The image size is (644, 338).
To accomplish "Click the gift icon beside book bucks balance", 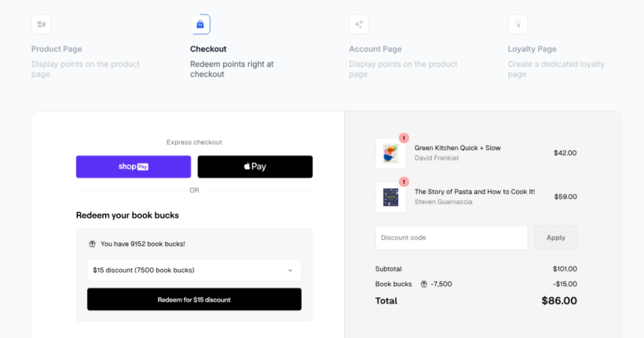I will point(92,244).
